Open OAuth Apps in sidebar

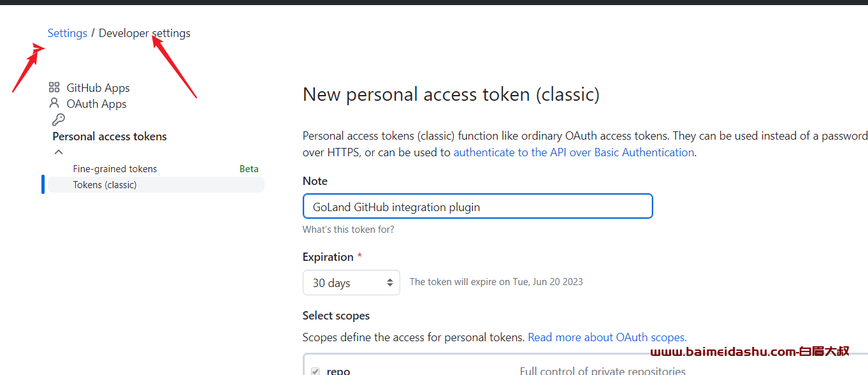click(96, 104)
